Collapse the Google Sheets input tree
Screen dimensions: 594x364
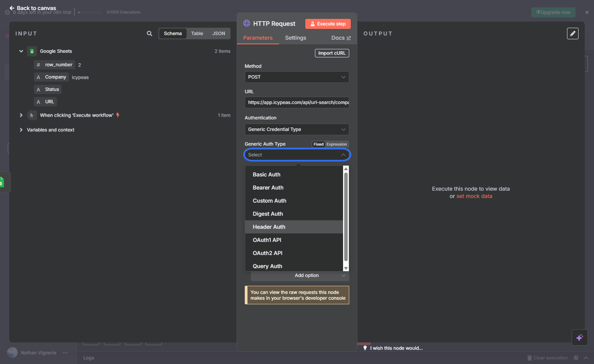pos(21,51)
